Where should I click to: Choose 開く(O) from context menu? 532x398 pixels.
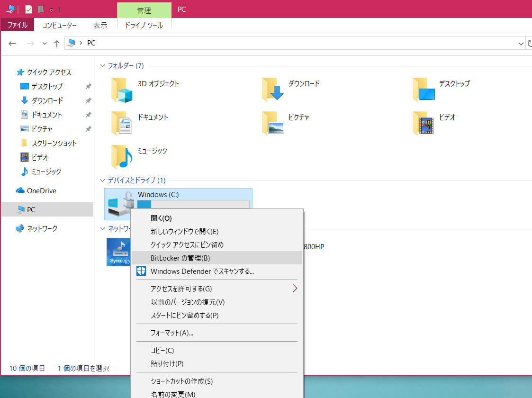pyautogui.click(x=216, y=218)
